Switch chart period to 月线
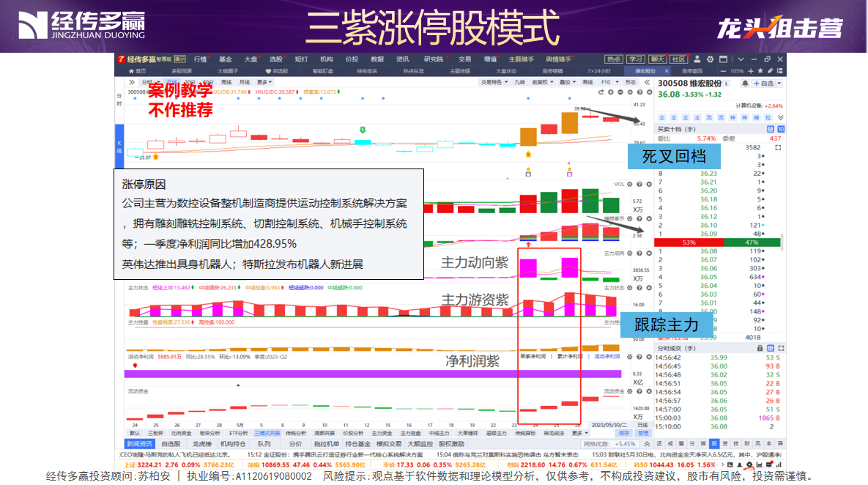Viewport: 868px width, 485px height. 244,83
